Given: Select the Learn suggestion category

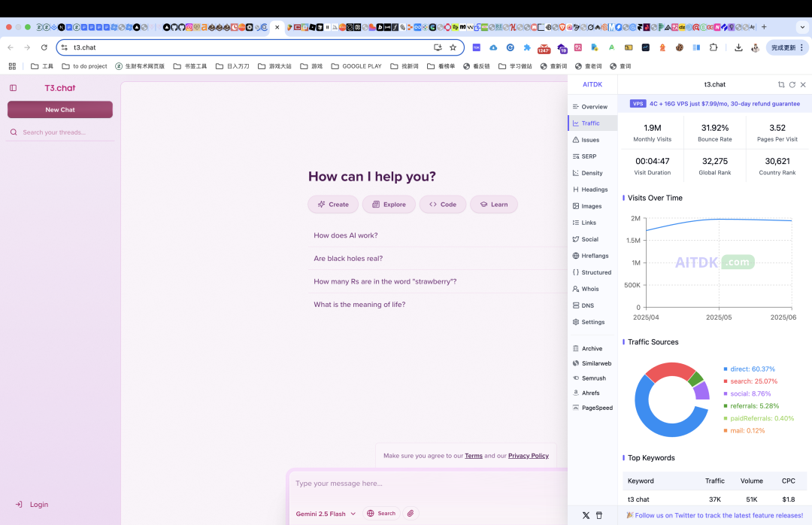Looking at the screenshot, I should pyautogui.click(x=493, y=204).
